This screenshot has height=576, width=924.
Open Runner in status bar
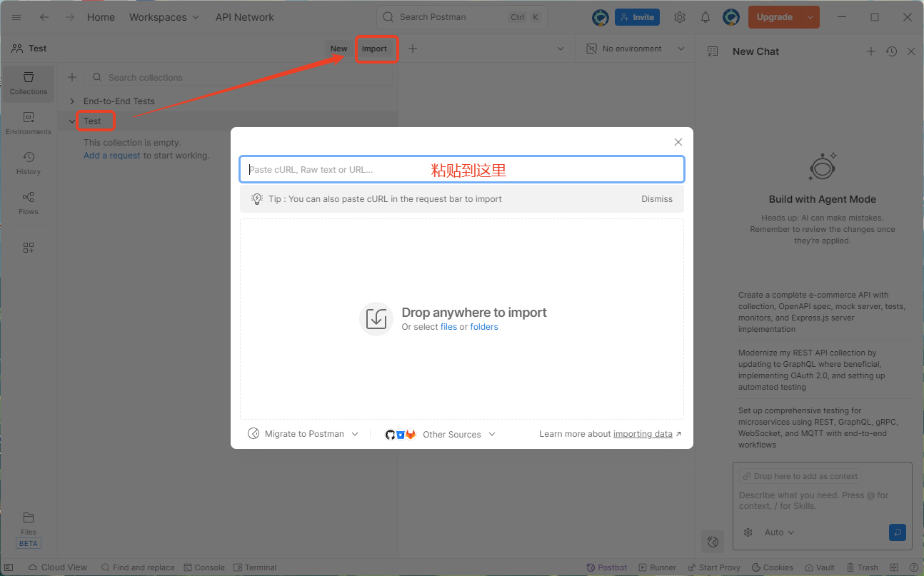(x=657, y=567)
